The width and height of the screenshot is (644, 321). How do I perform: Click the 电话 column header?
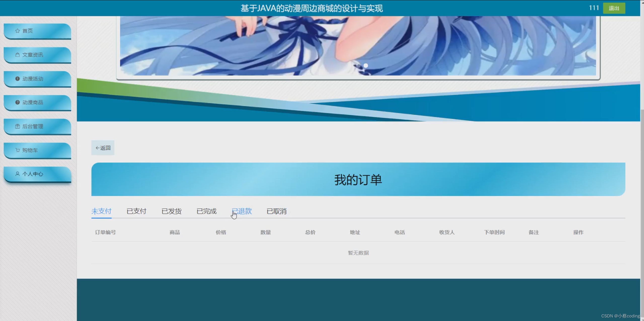(x=400, y=232)
